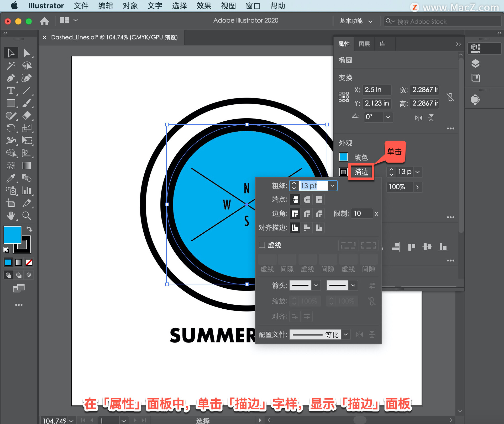Select the Eraser tool
Viewport: 504px width, 424px height.
[27, 116]
